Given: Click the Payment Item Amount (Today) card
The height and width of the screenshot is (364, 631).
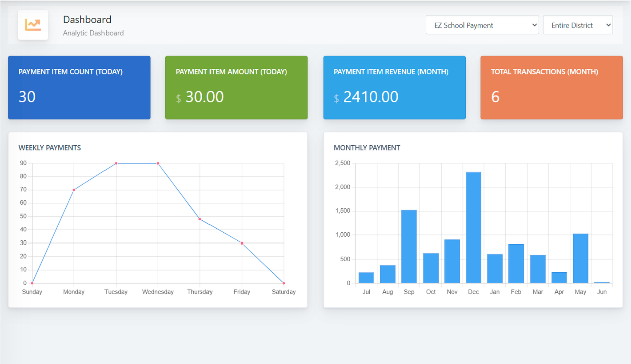Looking at the screenshot, I should [x=236, y=87].
